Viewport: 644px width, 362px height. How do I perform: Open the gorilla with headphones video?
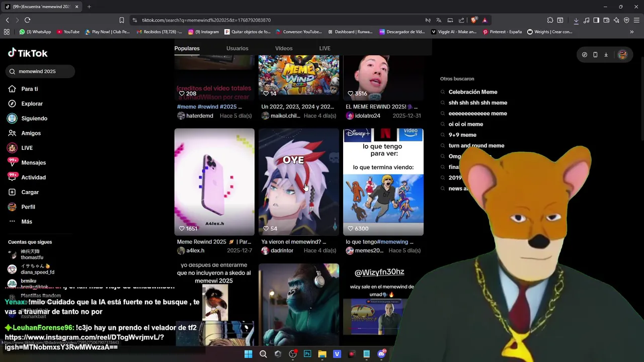(x=299, y=305)
